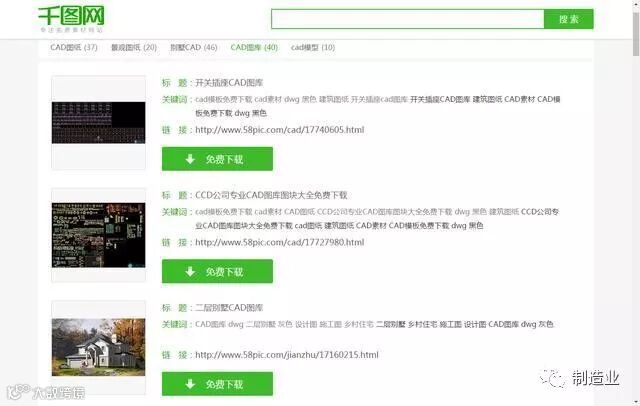This screenshot has width=640, height=406.
Task: Click download arrow icon for CCD公司 CAD图库
Action: 190,271
